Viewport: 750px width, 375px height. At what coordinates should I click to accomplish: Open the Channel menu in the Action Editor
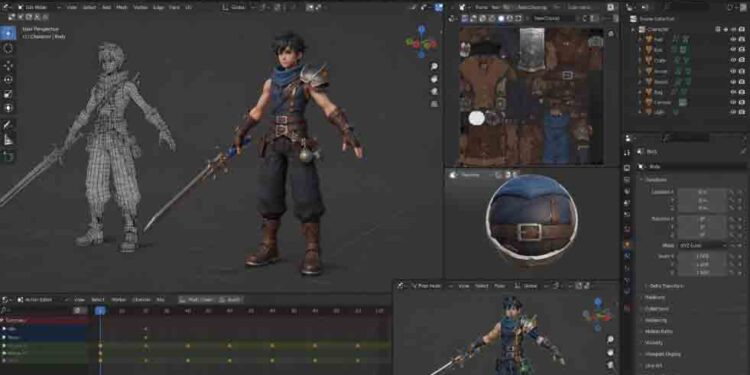141,300
